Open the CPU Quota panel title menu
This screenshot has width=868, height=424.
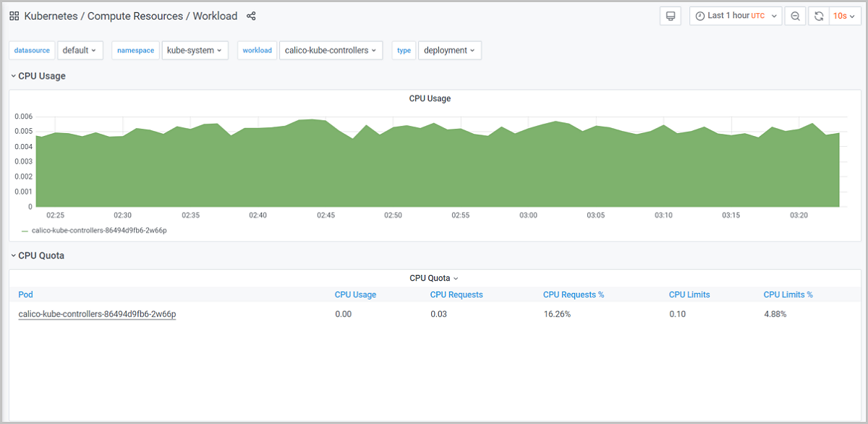433,278
